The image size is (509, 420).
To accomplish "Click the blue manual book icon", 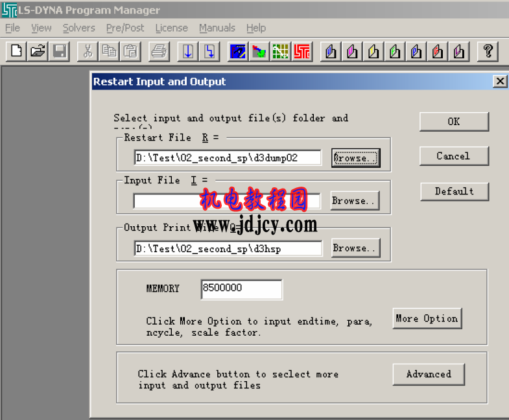I will (x=331, y=51).
